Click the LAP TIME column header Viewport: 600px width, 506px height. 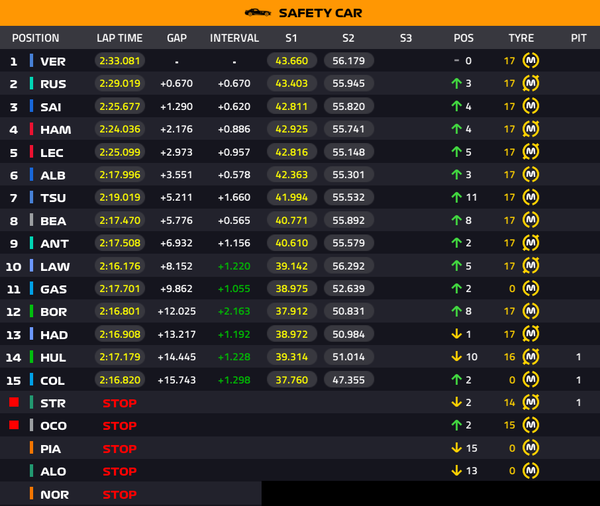pyautogui.click(x=119, y=38)
